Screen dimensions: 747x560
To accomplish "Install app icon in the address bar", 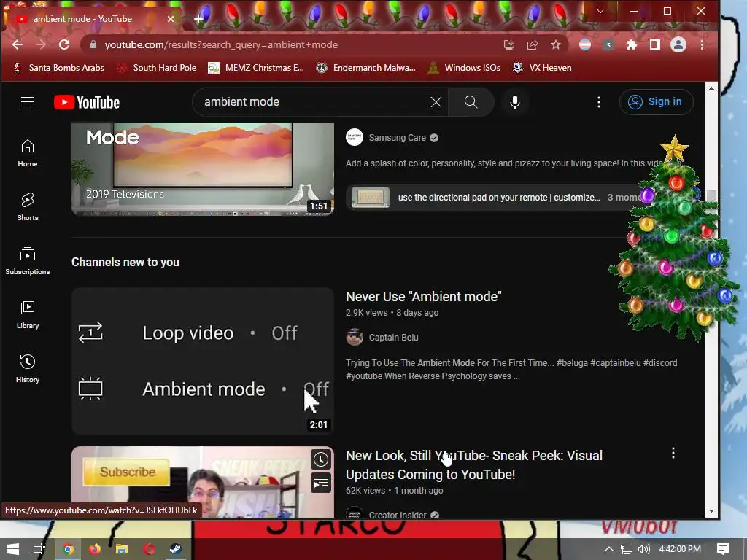I will [508, 44].
